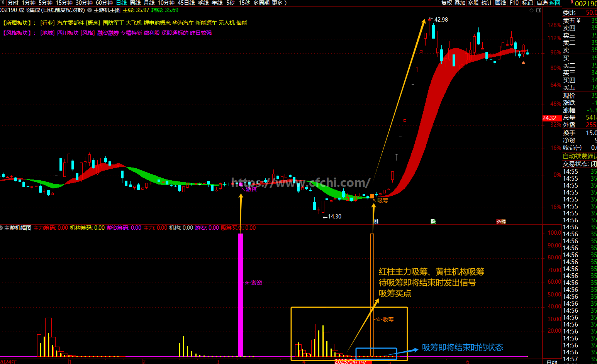The width and height of the screenshot is (597, 364).
Task: Click the 42.98 high price label
Action: click(x=441, y=19)
